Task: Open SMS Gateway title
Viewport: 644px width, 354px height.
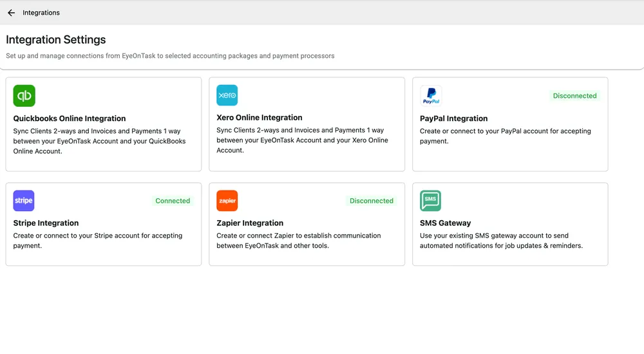Action: pyautogui.click(x=445, y=223)
